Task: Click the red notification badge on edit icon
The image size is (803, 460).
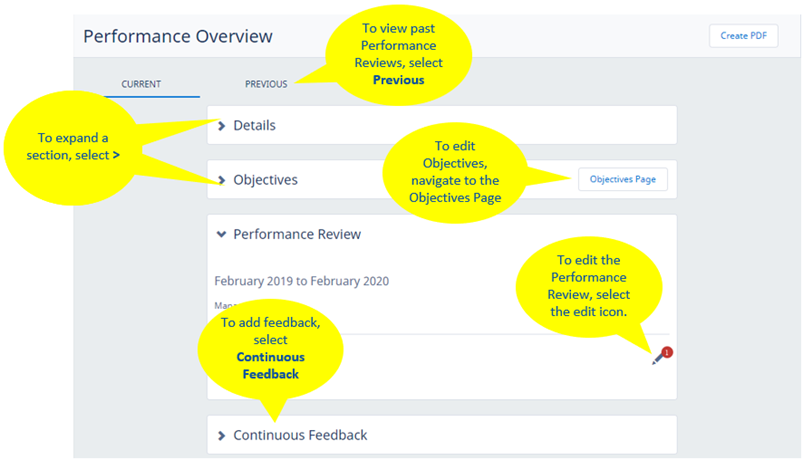Action: tap(666, 352)
